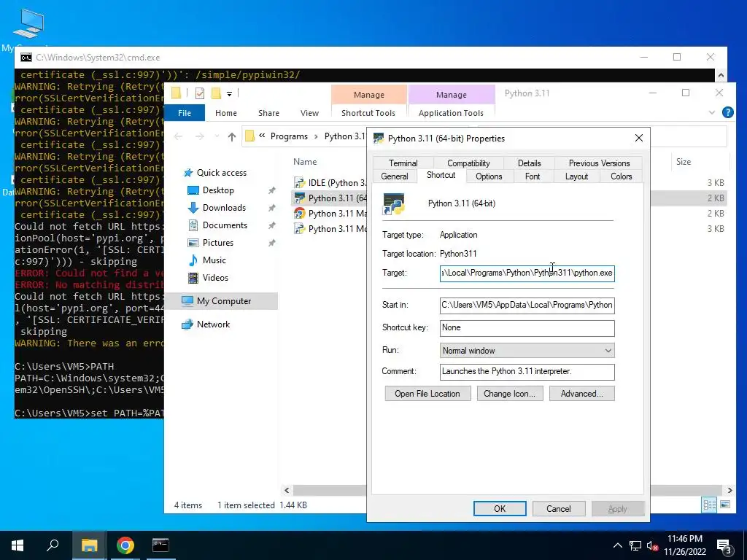Sort files by the Size column header

[x=683, y=162]
